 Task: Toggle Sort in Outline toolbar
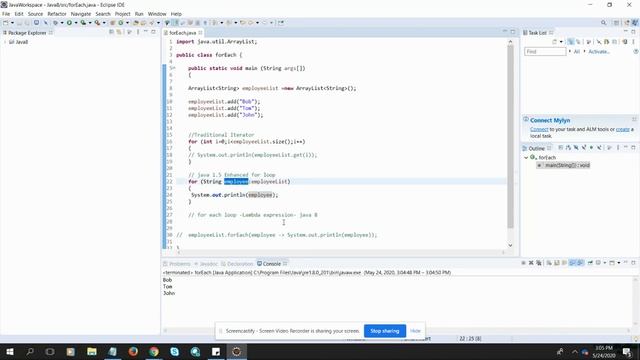pos(568,148)
